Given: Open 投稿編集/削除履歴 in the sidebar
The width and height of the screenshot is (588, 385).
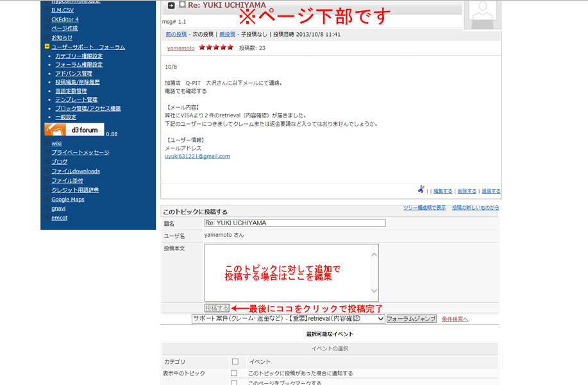Looking at the screenshot, I should pos(77,82).
